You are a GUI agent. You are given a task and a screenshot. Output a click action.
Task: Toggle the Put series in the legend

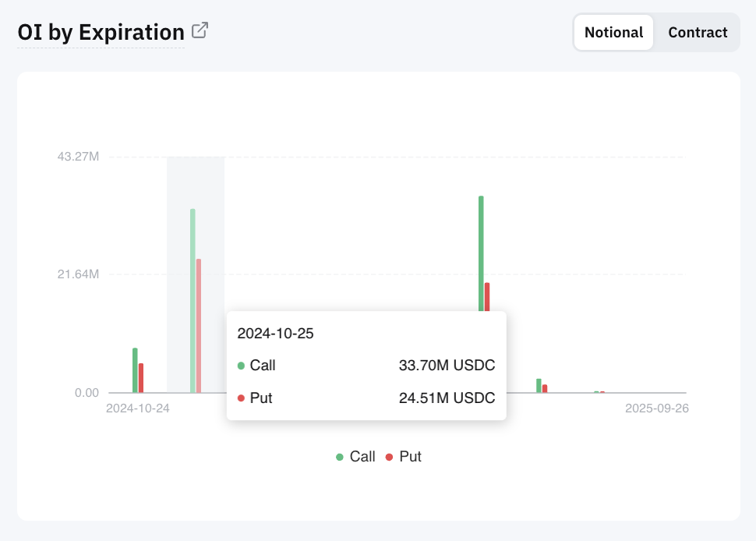[x=404, y=456]
